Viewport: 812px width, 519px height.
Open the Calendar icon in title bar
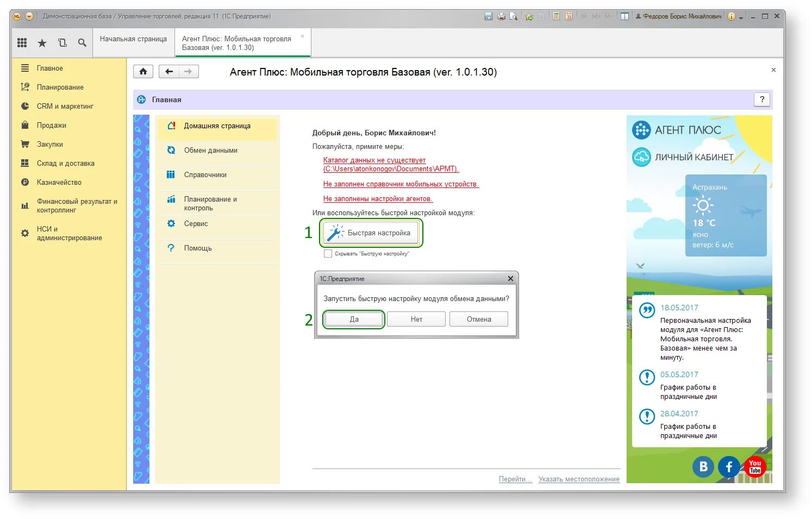569,16
